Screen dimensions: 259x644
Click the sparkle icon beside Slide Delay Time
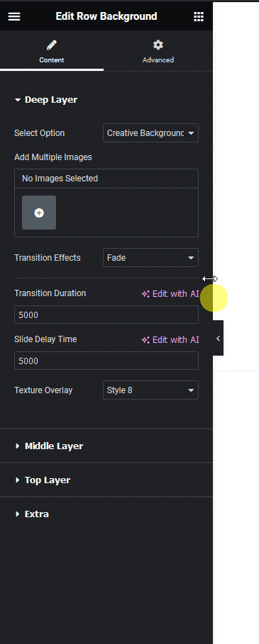coord(145,340)
